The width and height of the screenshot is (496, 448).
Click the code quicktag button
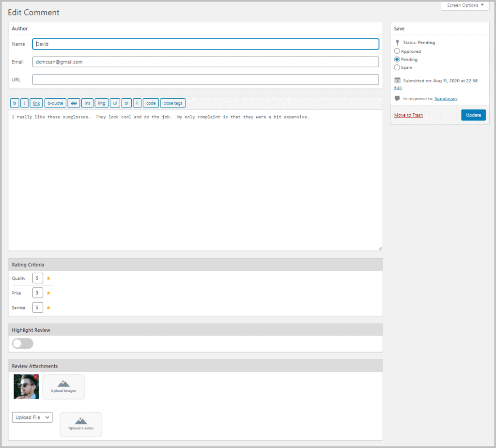[x=151, y=103]
